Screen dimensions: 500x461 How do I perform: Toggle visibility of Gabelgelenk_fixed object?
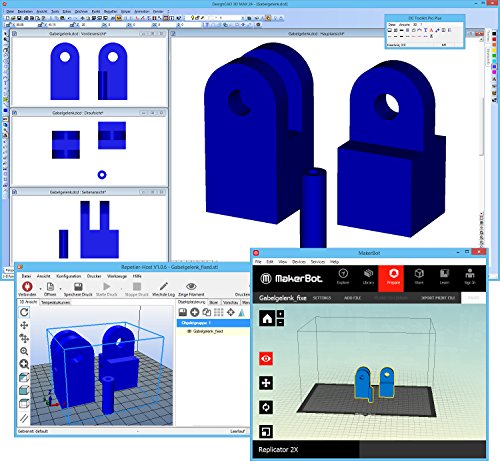(189, 331)
